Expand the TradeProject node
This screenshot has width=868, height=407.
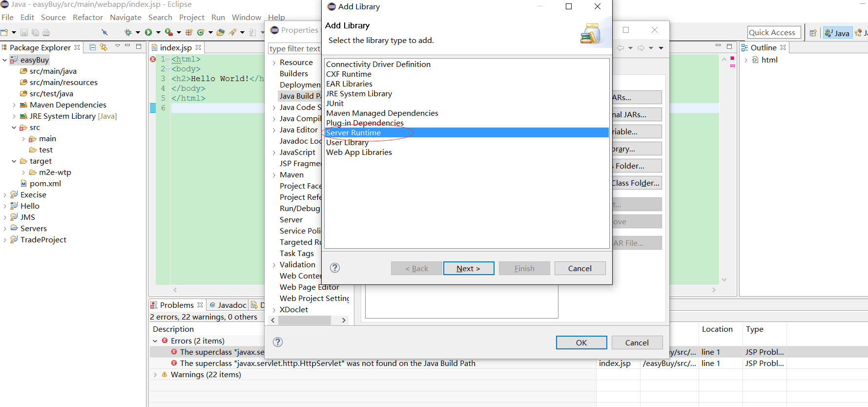[5, 240]
